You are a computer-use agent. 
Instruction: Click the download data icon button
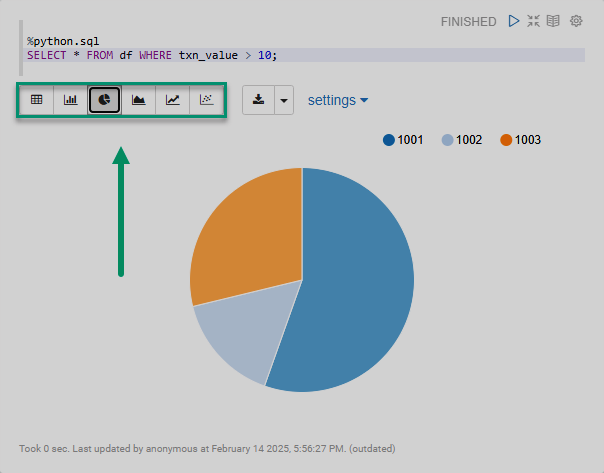coord(258,100)
